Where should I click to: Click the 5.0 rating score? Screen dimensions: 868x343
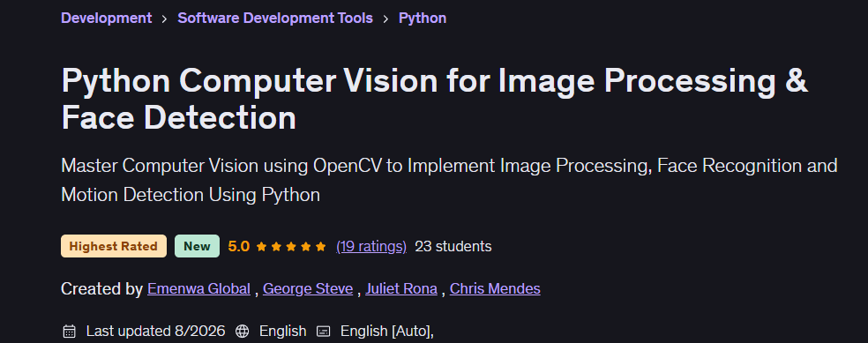tap(238, 246)
